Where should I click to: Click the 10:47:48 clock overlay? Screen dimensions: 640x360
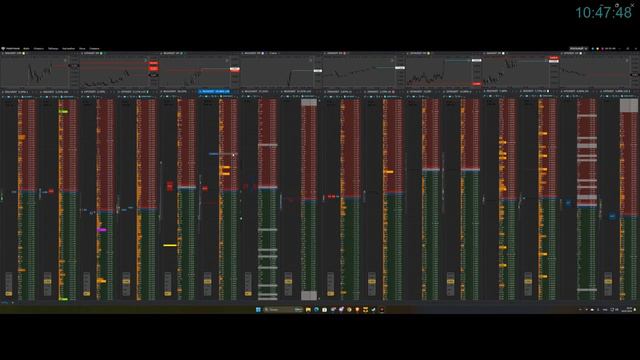603,13
